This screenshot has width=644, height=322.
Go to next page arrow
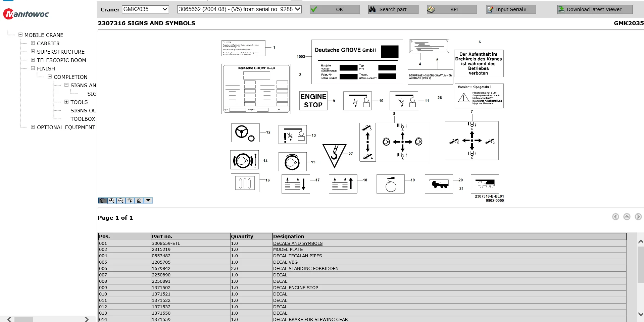(638, 217)
